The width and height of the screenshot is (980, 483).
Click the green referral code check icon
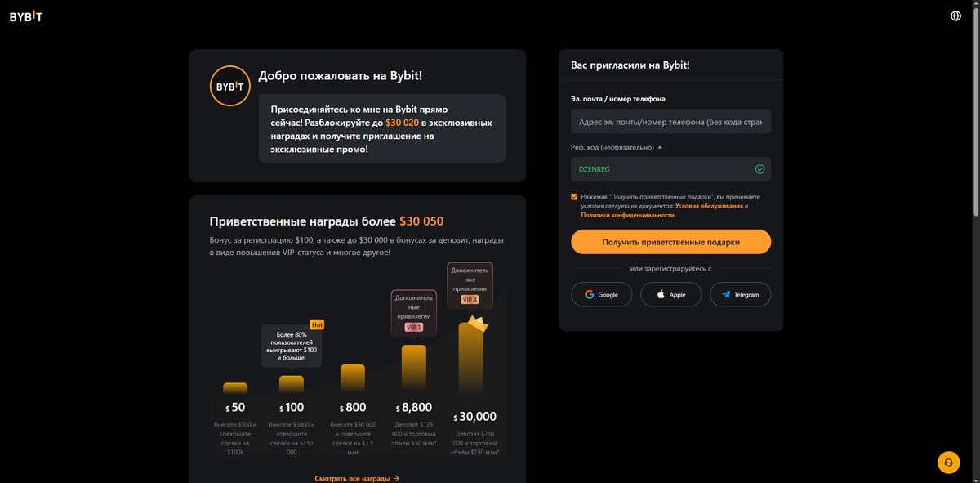click(x=759, y=169)
